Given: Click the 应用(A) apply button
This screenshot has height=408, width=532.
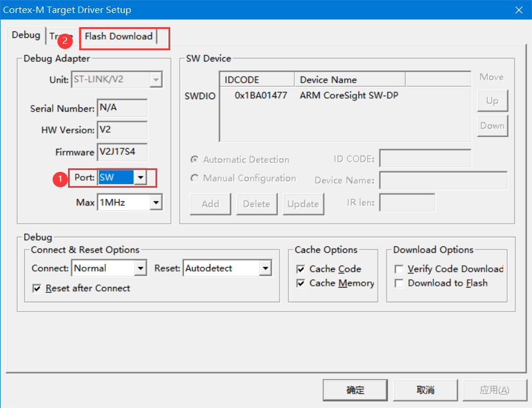Looking at the screenshot, I should (495, 390).
